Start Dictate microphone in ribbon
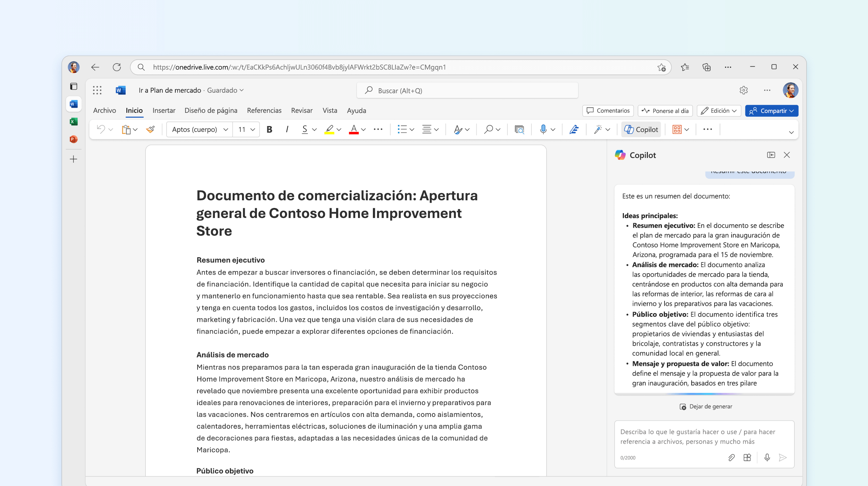The width and height of the screenshot is (868, 486). (x=543, y=129)
